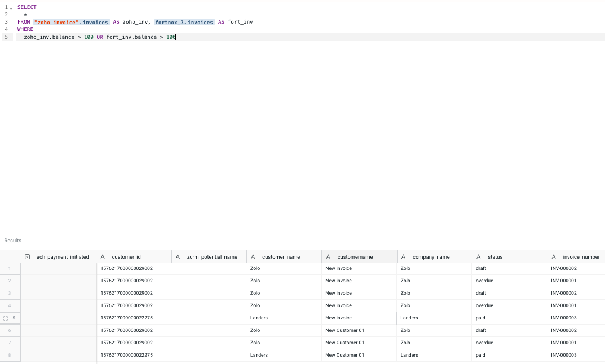The height and width of the screenshot is (364, 605).
Task: Click the fortnox_3.invoices table reference
Action: (184, 23)
